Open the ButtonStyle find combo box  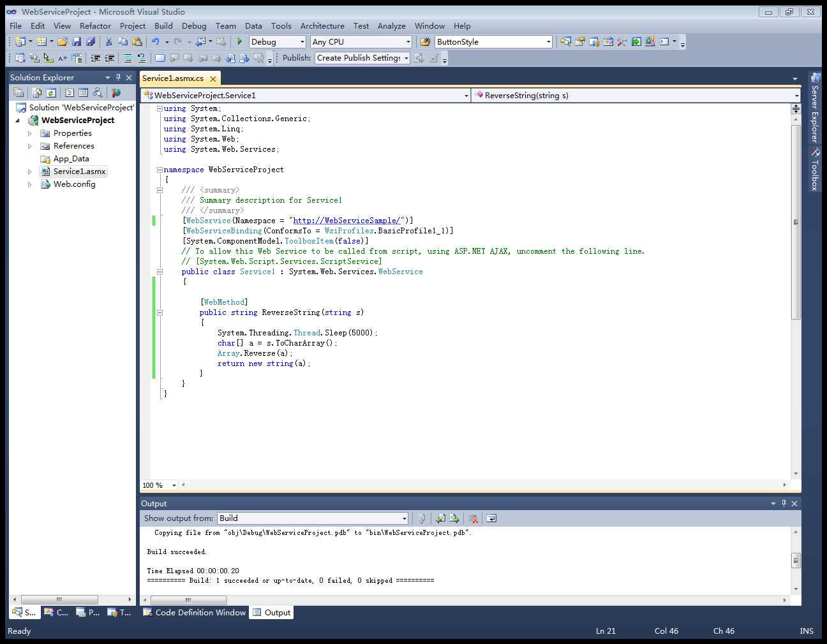click(x=549, y=42)
